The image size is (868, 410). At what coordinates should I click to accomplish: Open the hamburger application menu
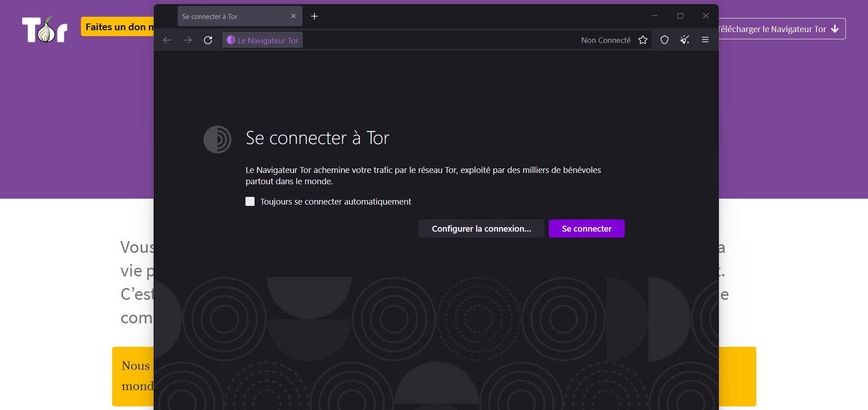tap(705, 40)
